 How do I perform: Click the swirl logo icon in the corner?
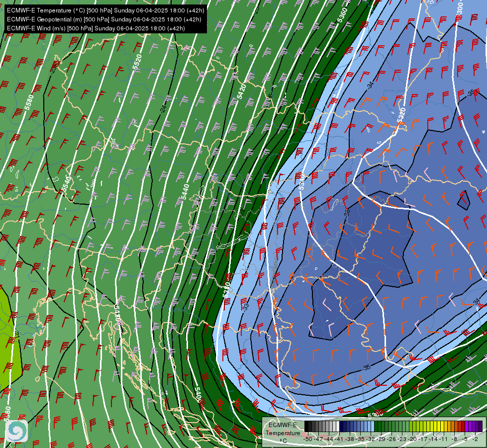(17, 431)
